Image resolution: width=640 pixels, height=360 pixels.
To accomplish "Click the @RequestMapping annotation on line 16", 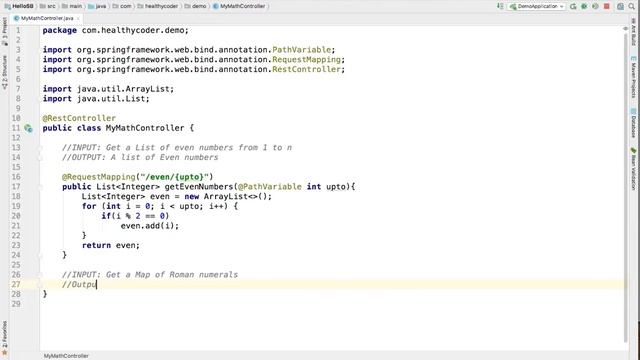I will (99, 177).
